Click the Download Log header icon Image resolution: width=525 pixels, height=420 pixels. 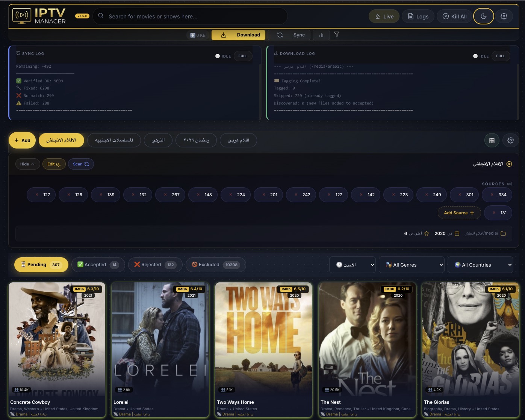pyautogui.click(x=276, y=53)
